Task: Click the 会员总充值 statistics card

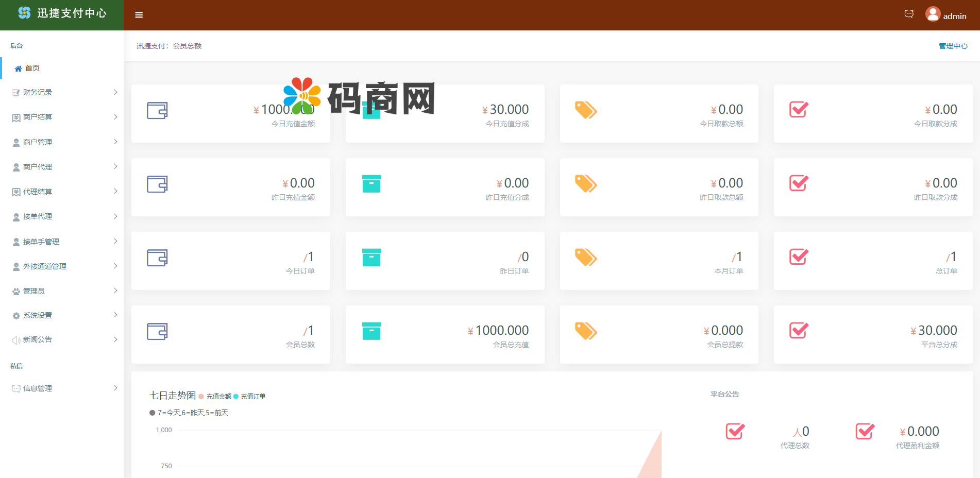Action: coord(445,334)
